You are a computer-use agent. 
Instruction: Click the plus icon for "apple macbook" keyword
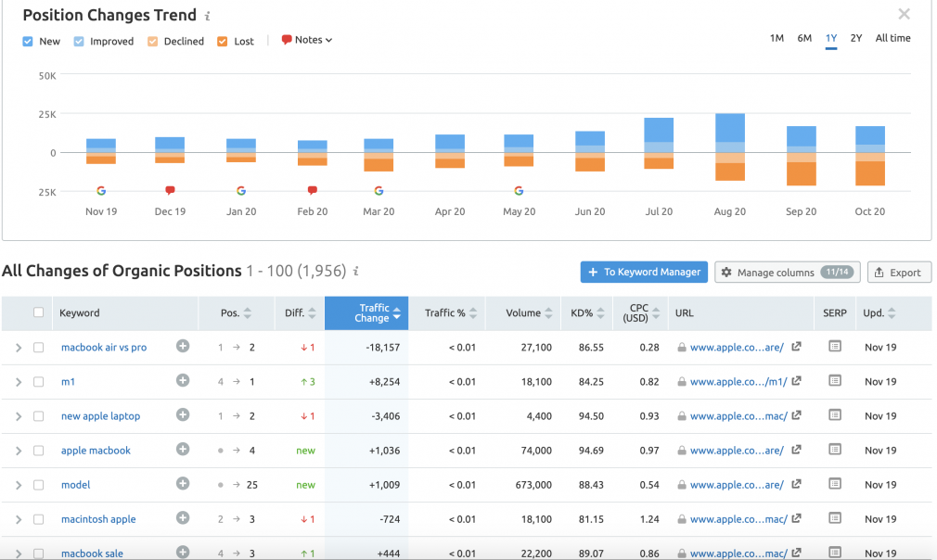pos(183,449)
